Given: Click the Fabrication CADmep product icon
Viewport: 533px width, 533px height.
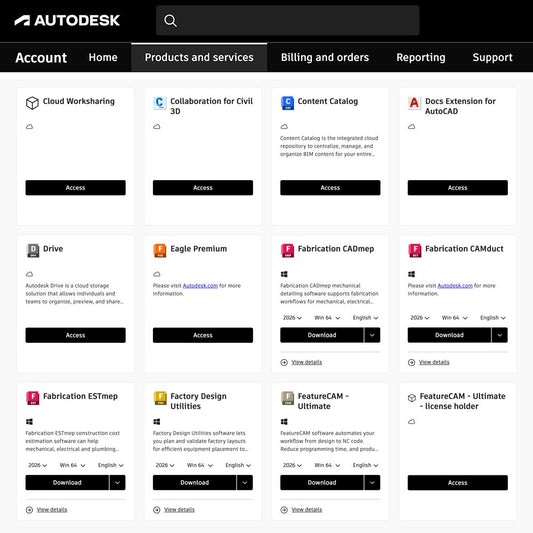Looking at the screenshot, I should point(288,251).
